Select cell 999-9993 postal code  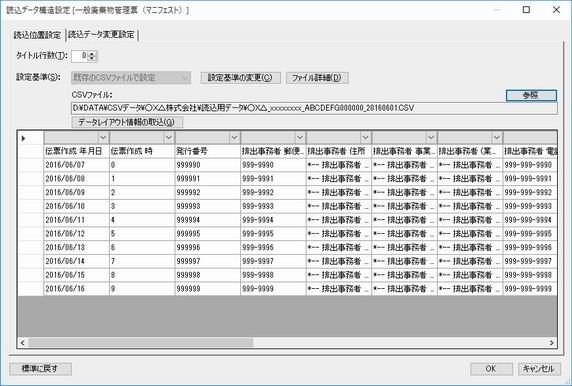tap(273, 206)
